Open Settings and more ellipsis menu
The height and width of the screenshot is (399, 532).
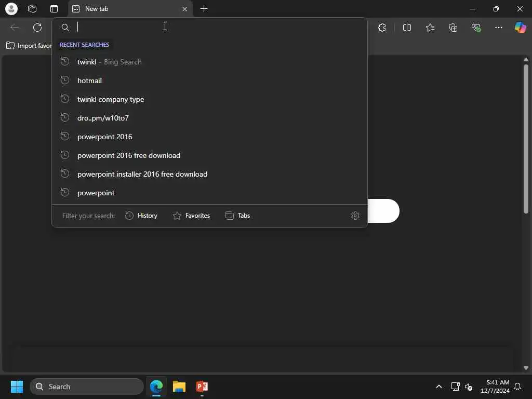click(498, 28)
